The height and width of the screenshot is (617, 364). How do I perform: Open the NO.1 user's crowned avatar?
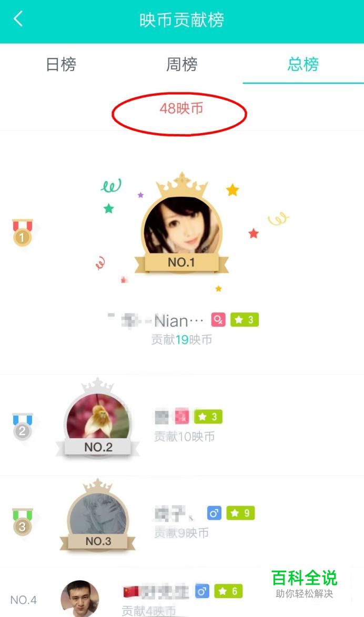tap(182, 224)
